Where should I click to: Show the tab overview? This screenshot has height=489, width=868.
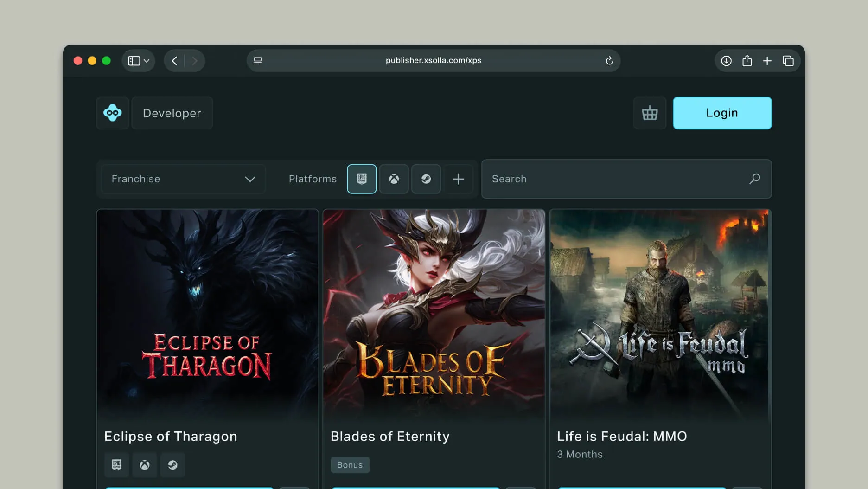(788, 61)
